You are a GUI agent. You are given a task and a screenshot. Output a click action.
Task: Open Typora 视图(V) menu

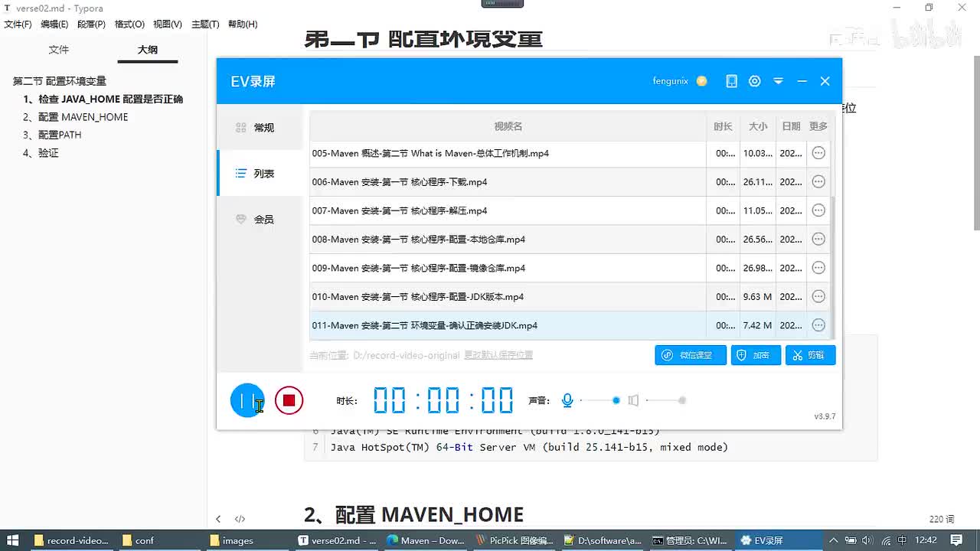(x=168, y=24)
